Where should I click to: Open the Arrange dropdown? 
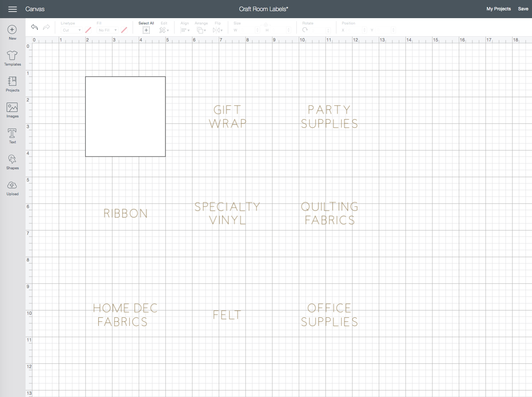click(201, 30)
